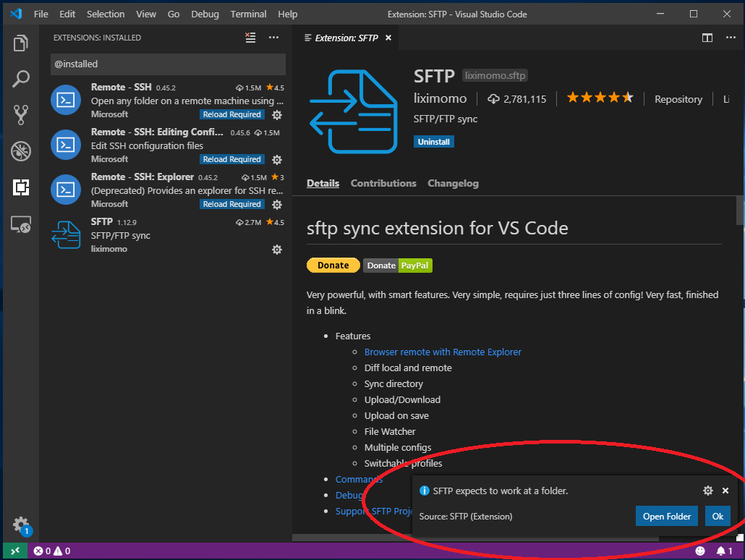Image resolution: width=745 pixels, height=560 pixels.
Task: Open the Search view in activity bar
Action: point(21,79)
